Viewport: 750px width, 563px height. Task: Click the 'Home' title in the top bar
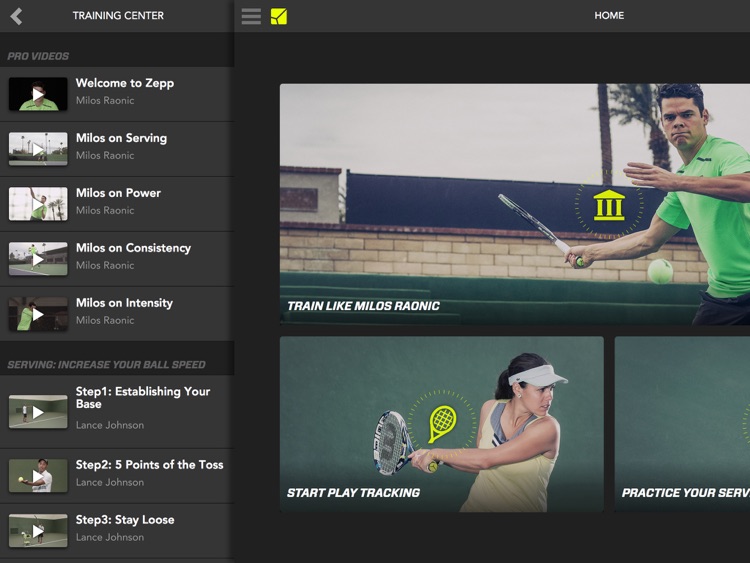tap(609, 16)
